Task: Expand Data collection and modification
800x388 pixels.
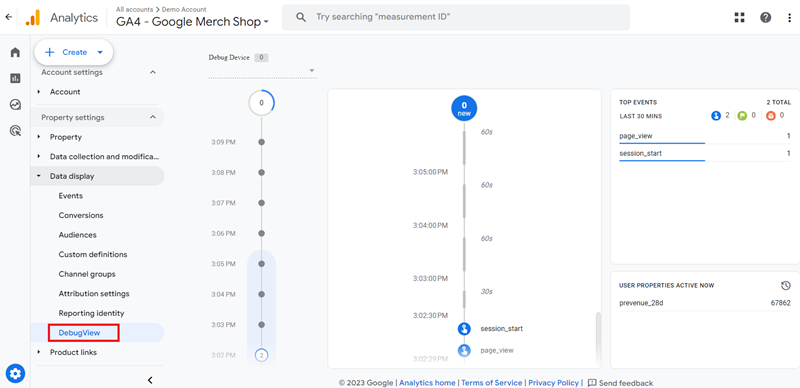Action: [39, 157]
